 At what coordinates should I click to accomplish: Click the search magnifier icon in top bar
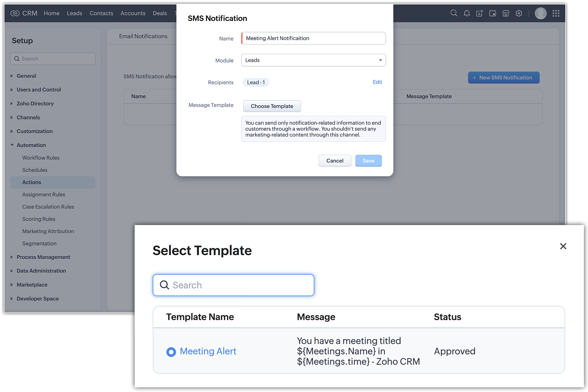(454, 13)
